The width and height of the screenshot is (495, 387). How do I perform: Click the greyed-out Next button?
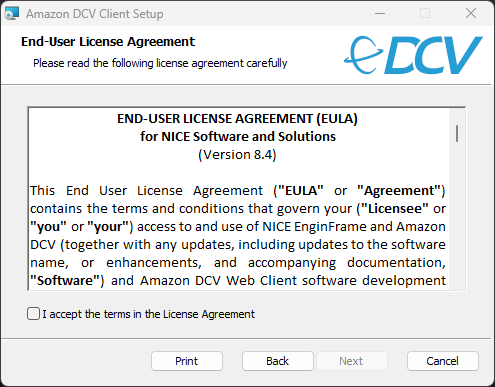[x=351, y=361]
